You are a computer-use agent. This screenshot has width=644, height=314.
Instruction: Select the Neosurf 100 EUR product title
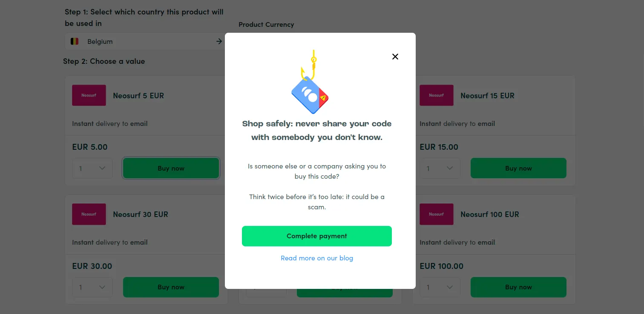[490, 214]
